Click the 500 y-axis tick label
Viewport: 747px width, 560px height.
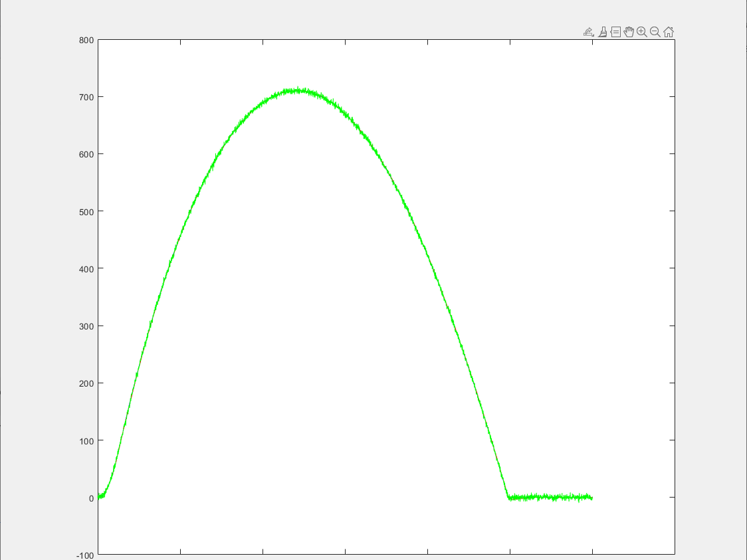point(86,211)
